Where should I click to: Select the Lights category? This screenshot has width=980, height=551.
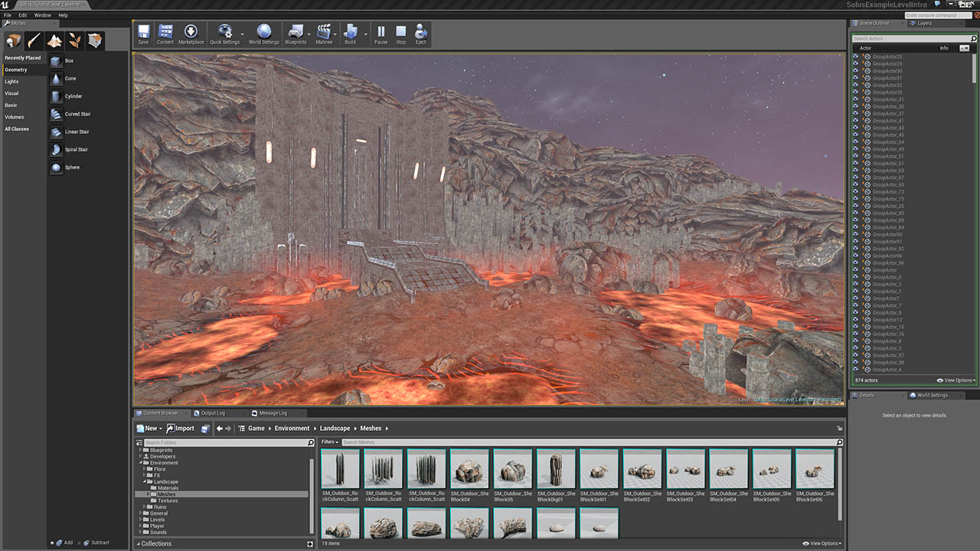click(x=11, y=82)
